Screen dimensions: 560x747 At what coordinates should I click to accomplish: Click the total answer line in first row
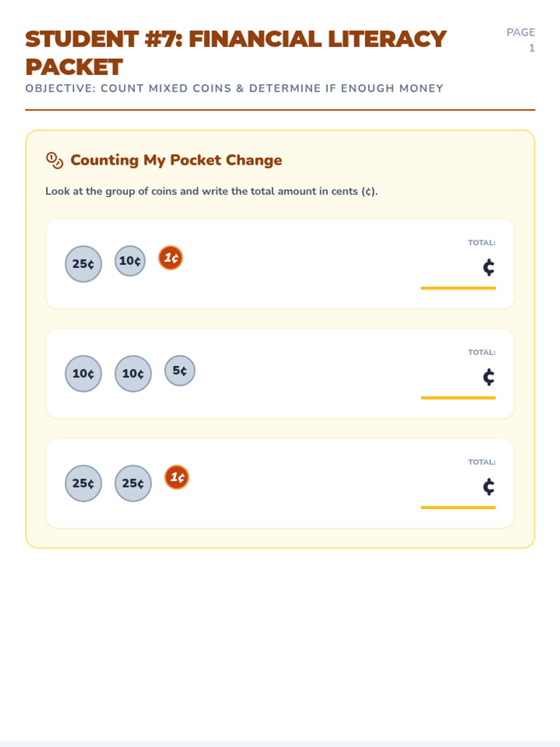pyautogui.click(x=458, y=288)
